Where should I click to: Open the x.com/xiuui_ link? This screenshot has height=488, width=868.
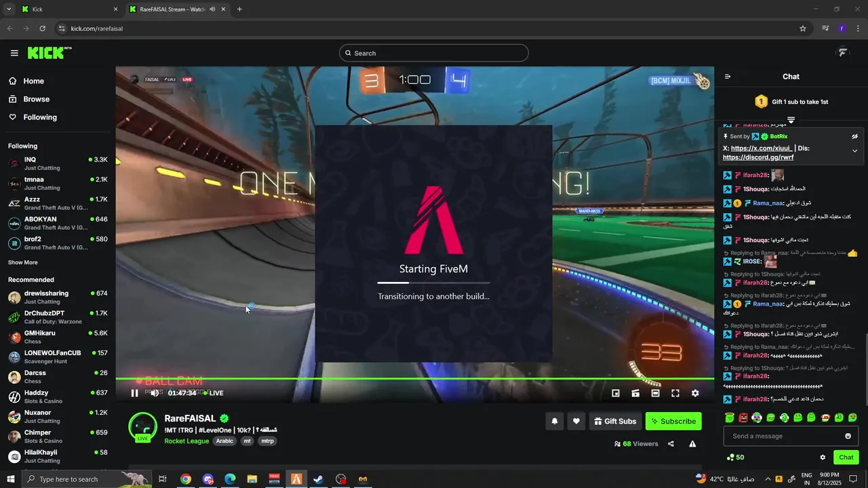tap(761, 148)
